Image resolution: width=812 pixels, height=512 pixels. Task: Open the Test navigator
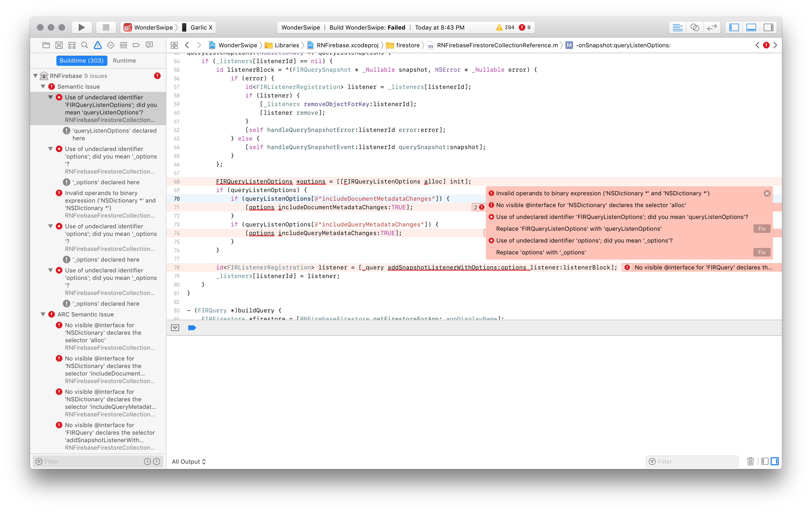(111, 45)
